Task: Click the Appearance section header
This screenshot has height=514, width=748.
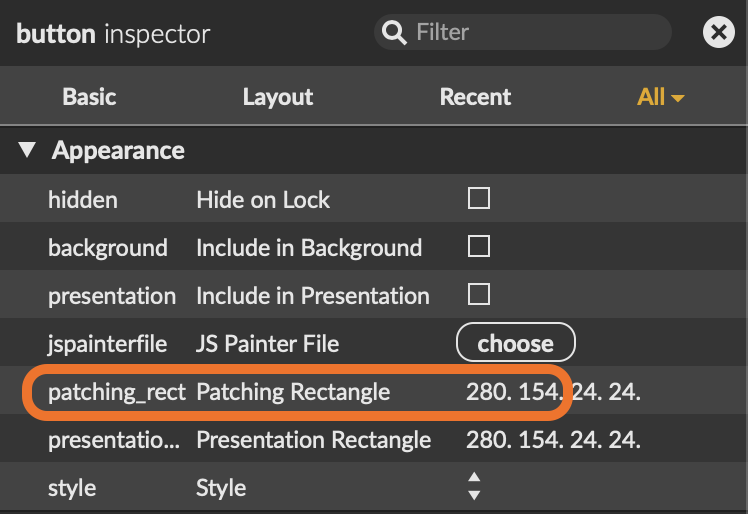Action: (x=118, y=151)
